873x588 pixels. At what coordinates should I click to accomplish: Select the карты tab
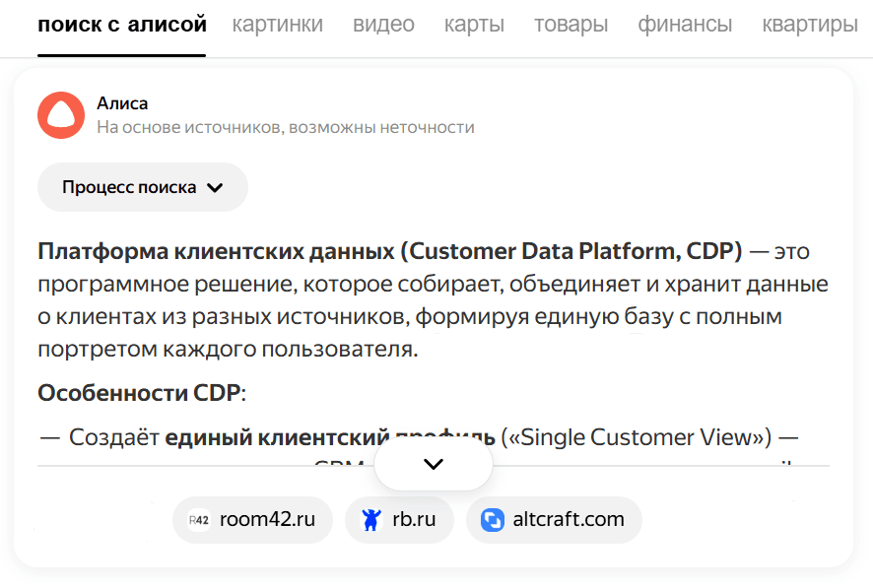pyautogui.click(x=474, y=25)
